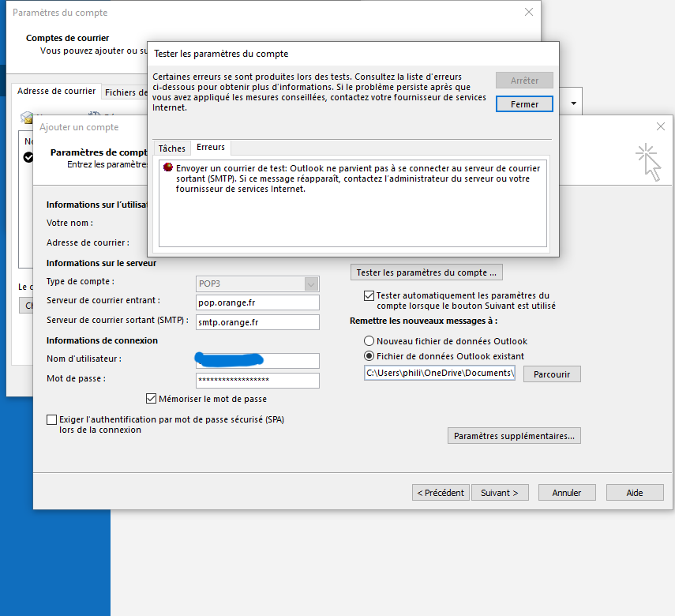Select Nouveau fichier de données Outlook
Viewport: 675px width, 616px height.
pos(369,341)
